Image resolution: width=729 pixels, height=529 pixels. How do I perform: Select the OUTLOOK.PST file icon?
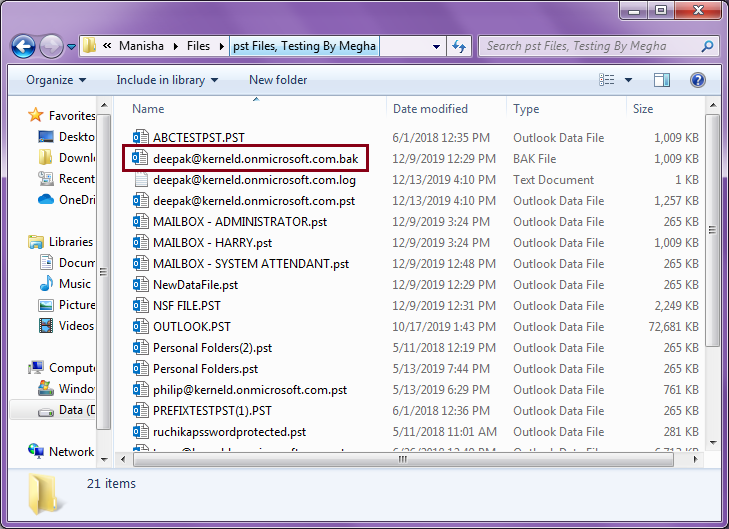(140, 326)
